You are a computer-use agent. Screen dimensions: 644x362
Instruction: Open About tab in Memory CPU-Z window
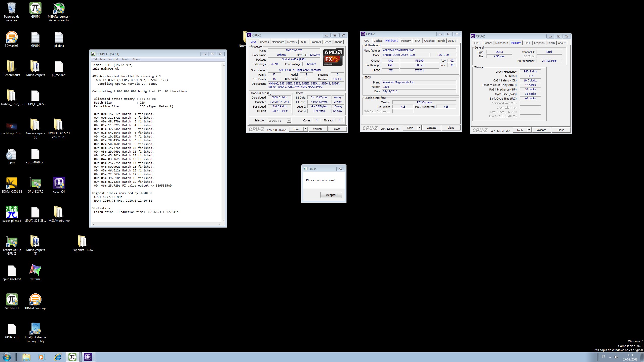pos(561,43)
